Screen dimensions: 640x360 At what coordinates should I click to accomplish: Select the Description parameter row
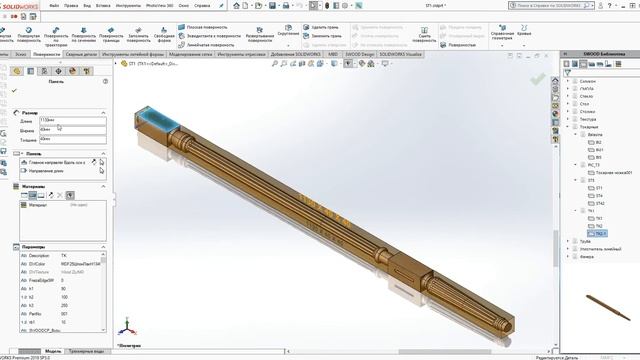click(60, 256)
